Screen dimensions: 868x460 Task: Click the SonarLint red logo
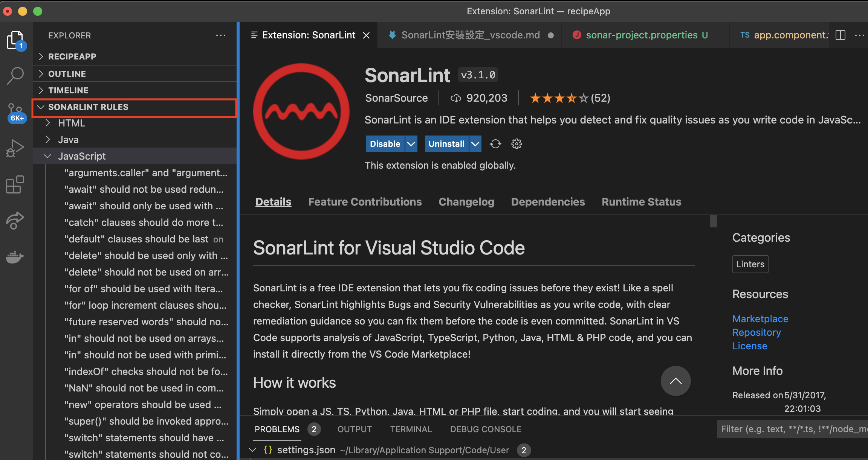301,111
